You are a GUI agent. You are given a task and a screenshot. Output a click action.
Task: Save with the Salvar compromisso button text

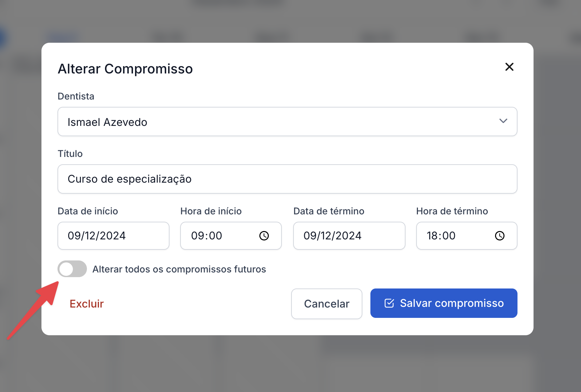pyautogui.click(x=452, y=303)
